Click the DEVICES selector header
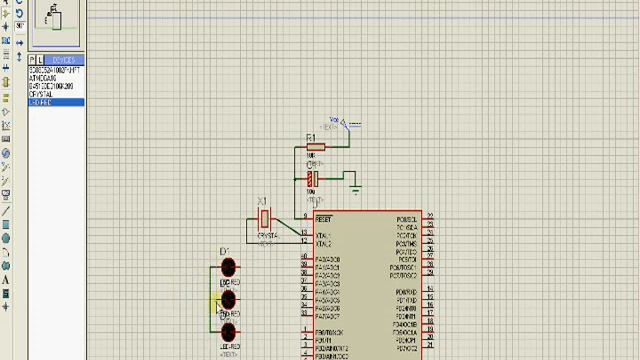The height and width of the screenshot is (360, 640). [x=64, y=60]
